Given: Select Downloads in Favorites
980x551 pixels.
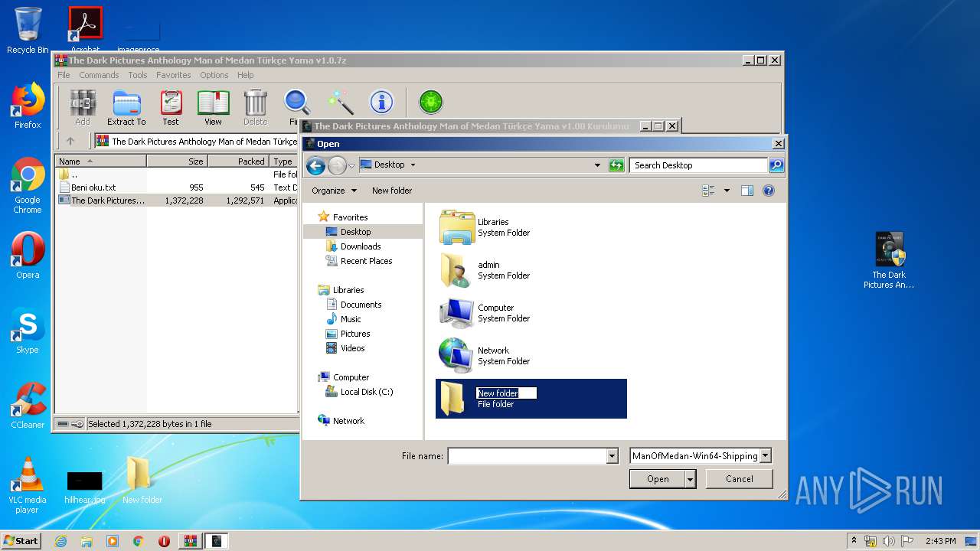Looking at the screenshot, I should (361, 246).
